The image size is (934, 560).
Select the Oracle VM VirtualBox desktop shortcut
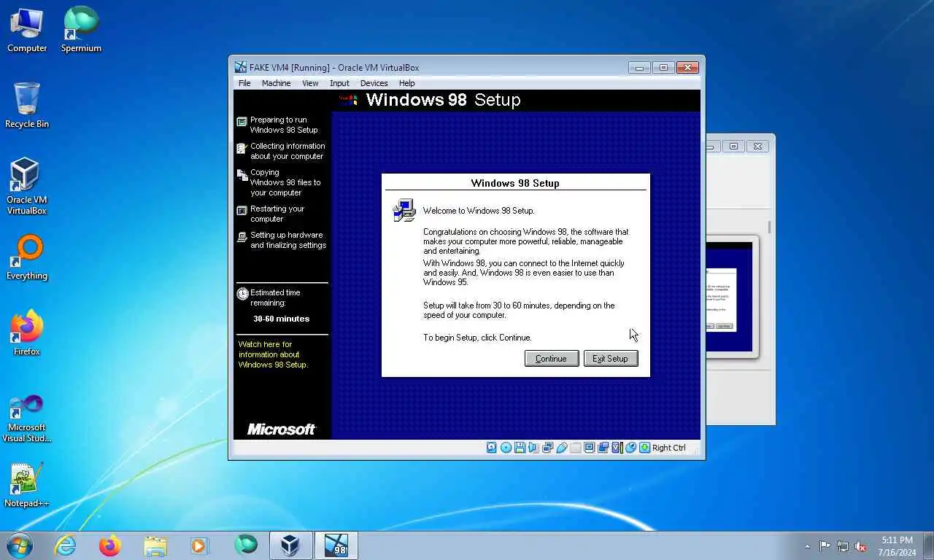pos(27,187)
